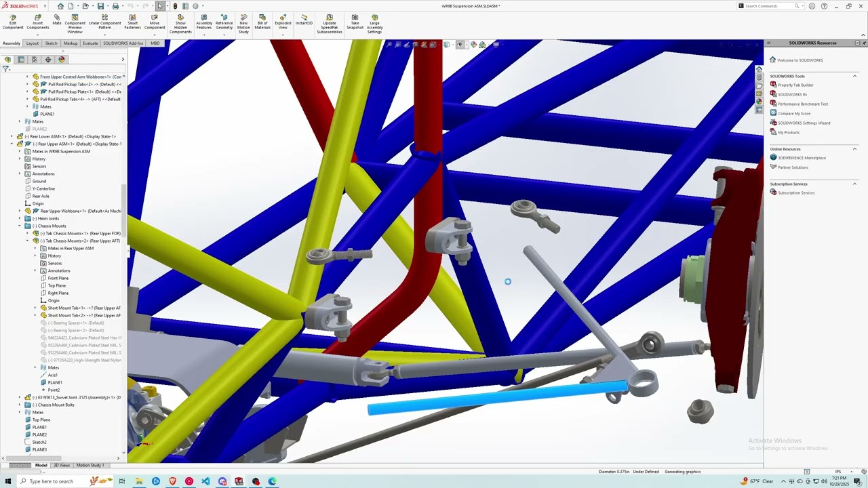Choose Smart Fasteners tool
868x488 pixels.
[x=133, y=22]
